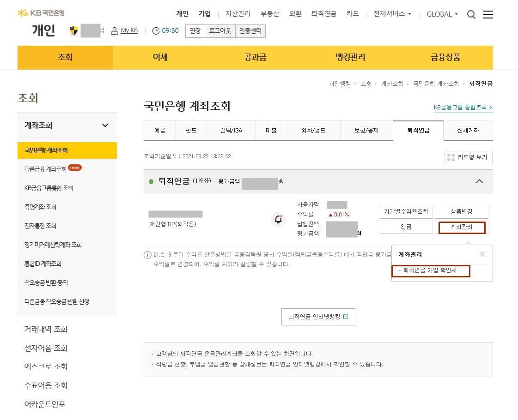Open KB금융그룹통합 조회 in sidebar
The height and width of the screenshot is (420, 518).
pos(49,188)
